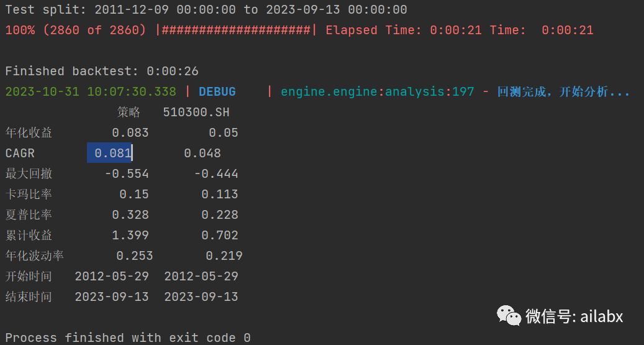This screenshot has width=644, height=345.
Task: Click the 夏普比率 strategy value 0.328
Action: (x=130, y=214)
